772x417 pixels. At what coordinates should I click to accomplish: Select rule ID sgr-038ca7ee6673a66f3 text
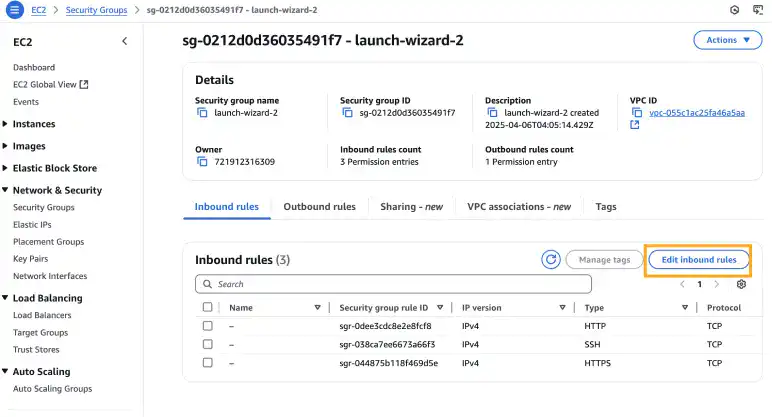click(x=387, y=344)
